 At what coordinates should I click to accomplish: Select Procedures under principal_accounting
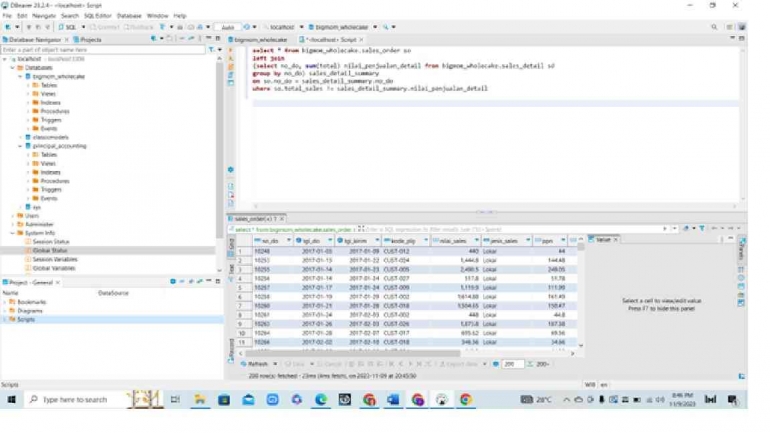coord(51,181)
